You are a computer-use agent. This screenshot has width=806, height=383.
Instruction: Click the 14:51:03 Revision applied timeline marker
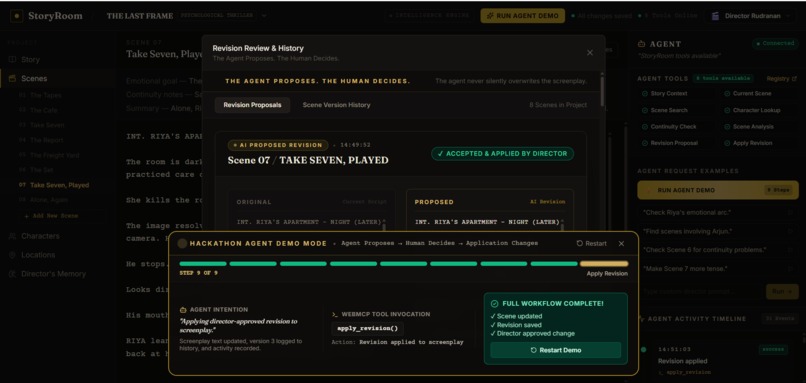643,350
